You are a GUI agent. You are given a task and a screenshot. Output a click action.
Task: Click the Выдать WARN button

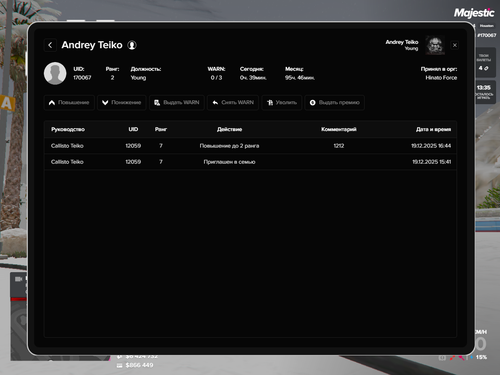tap(177, 103)
